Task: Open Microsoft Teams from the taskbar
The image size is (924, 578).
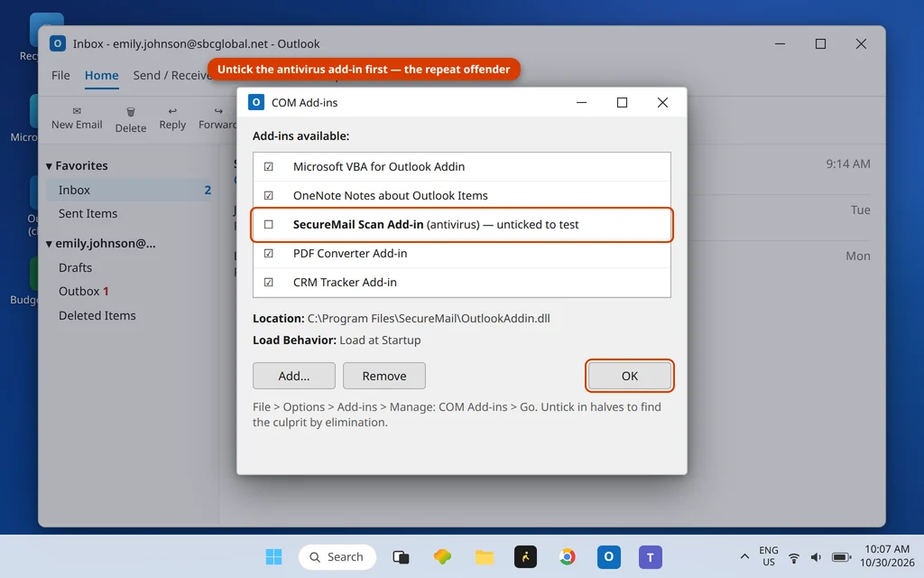Action: pos(651,556)
